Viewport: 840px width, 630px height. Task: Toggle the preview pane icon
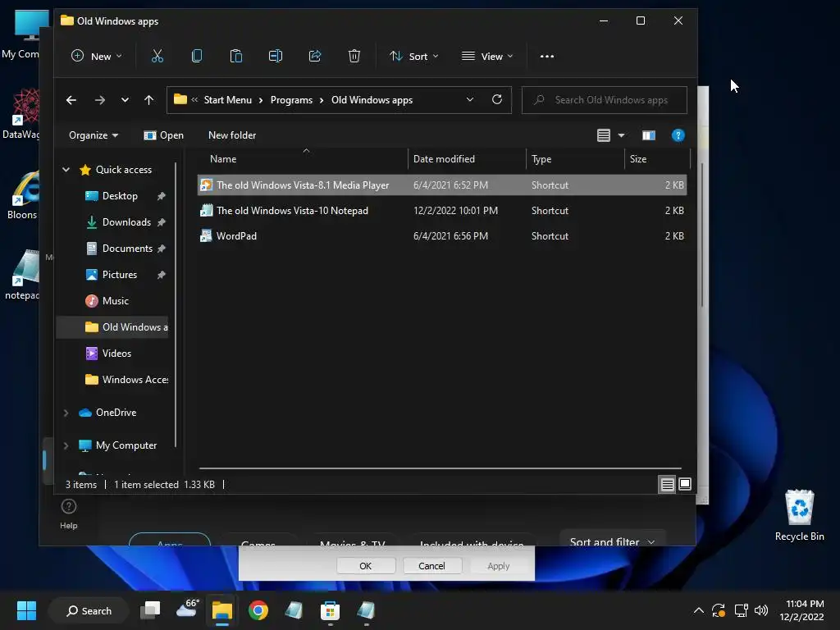[x=649, y=135]
